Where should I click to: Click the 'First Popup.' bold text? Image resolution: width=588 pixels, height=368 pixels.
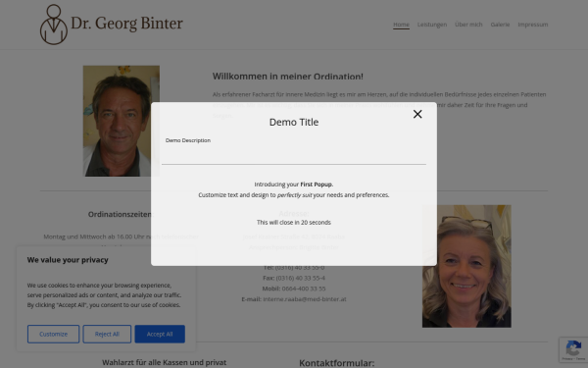click(x=317, y=184)
